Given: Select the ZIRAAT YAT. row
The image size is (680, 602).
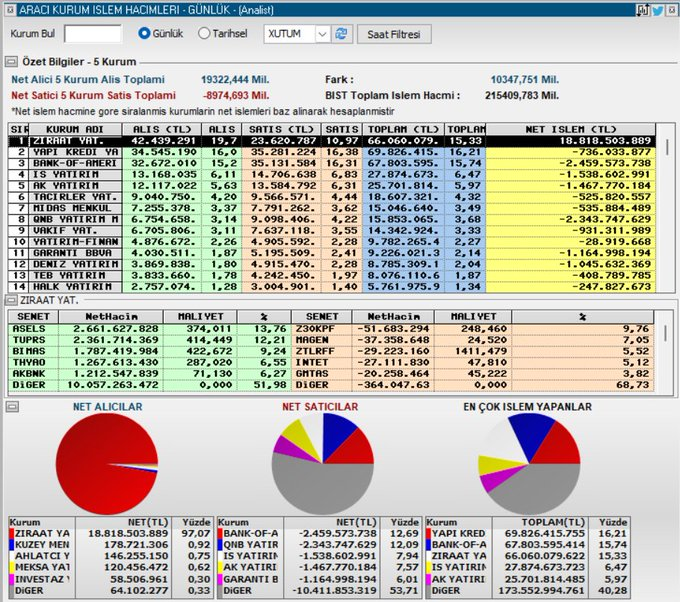Looking at the screenshot, I should click(x=332, y=141).
